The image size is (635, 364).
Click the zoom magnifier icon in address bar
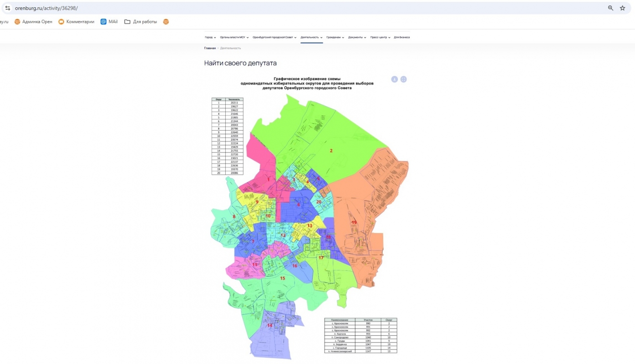[611, 8]
